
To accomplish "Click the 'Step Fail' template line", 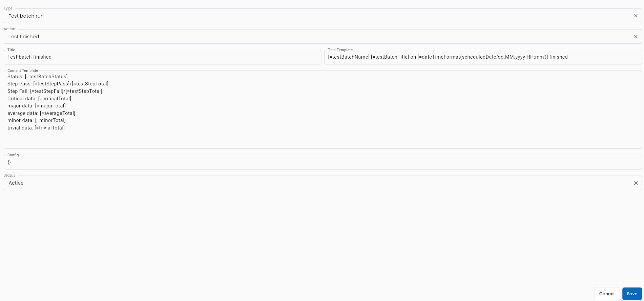I will [x=55, y=91].
